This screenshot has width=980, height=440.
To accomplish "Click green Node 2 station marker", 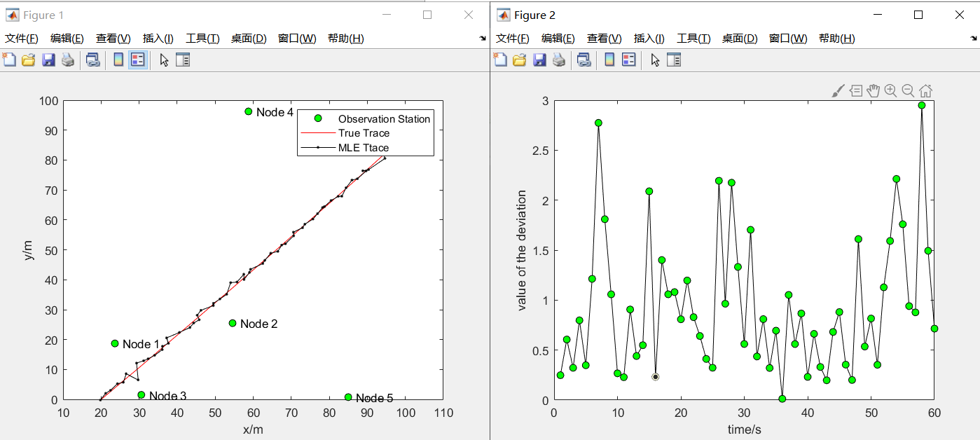I will tap(233, 323).
